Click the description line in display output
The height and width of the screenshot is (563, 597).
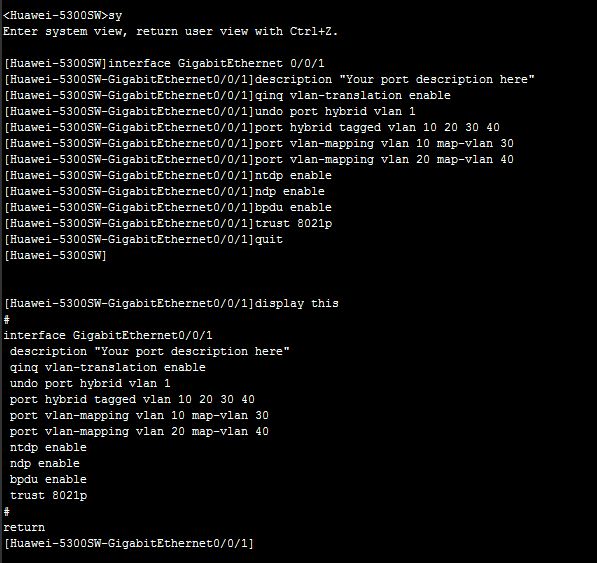click(150, 351)
